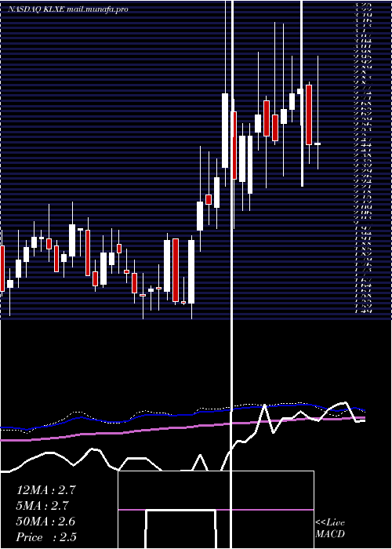The image size is (392, 549).
Task: Select the 5MA : 2.7 legend entry
Action: click(x=42, y=506)
